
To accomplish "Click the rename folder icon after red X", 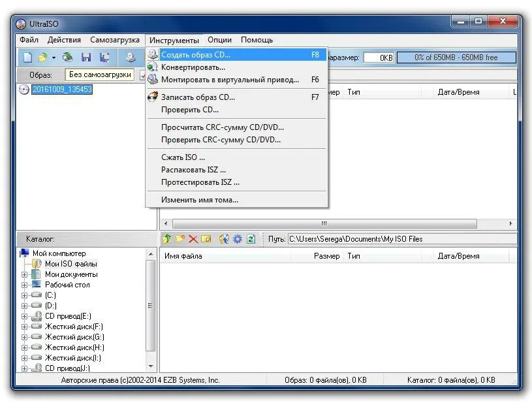I will click(x=206, y=239).
